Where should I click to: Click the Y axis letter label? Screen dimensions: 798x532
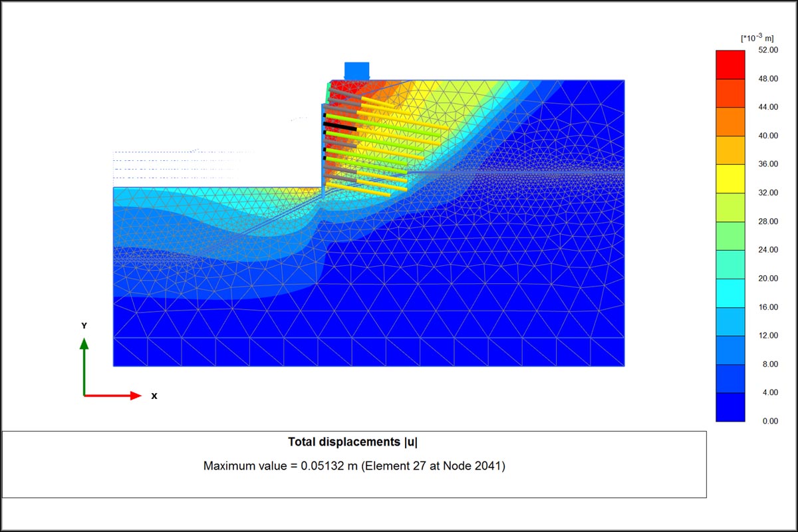(84, 326)
